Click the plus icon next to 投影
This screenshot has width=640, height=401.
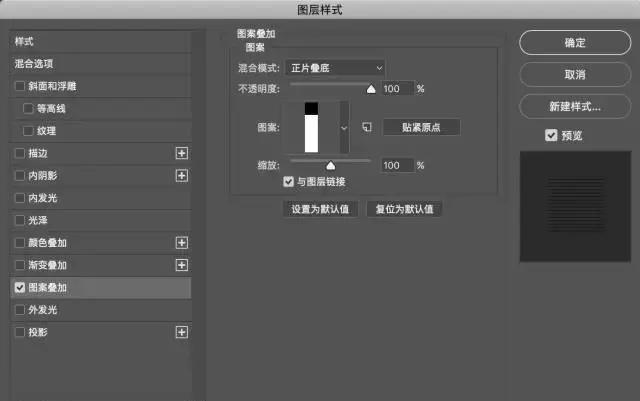click(x=181, y=332)
